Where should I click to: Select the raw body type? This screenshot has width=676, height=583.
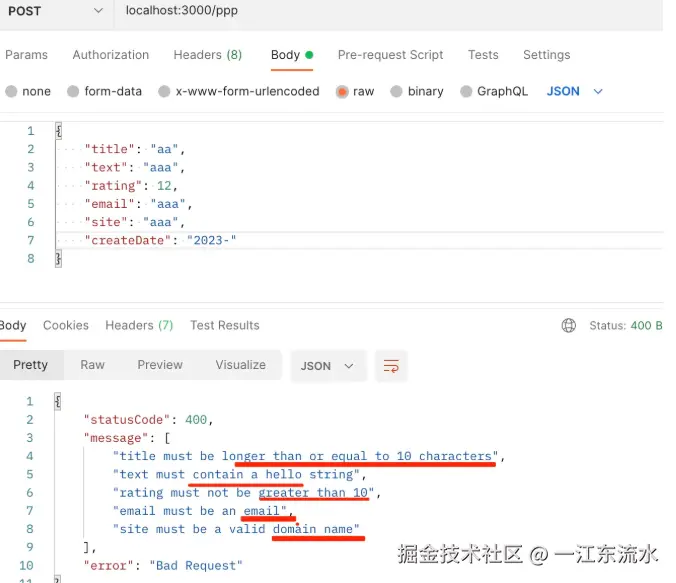[355, 91]
